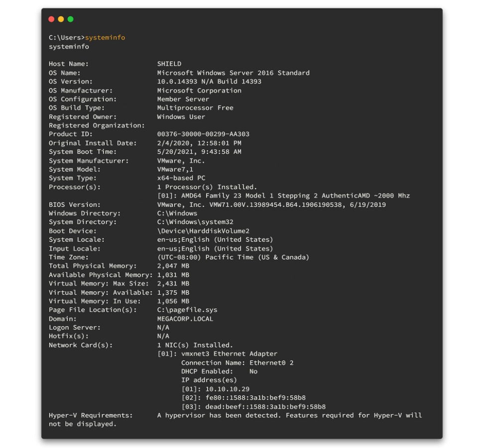This screenshot has width=484, height=448.
Task: Click the green maximize window button
Action: coord(70,19)
